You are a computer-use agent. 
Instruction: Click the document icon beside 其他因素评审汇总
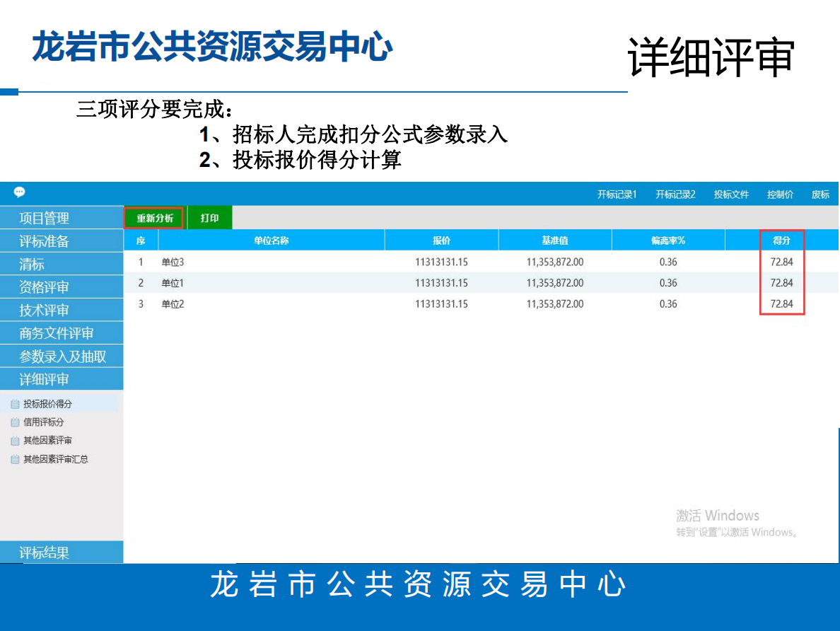15,459
